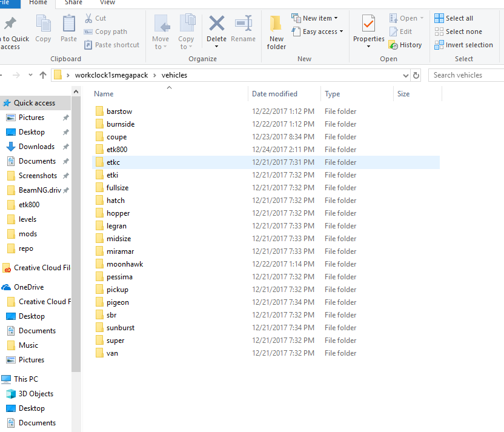
Task: Switch to the View ribbon tab
Action: click(107, 2)
